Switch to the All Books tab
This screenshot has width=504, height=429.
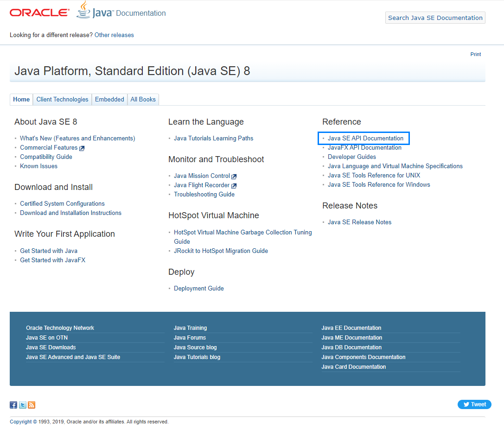(143, 100)
